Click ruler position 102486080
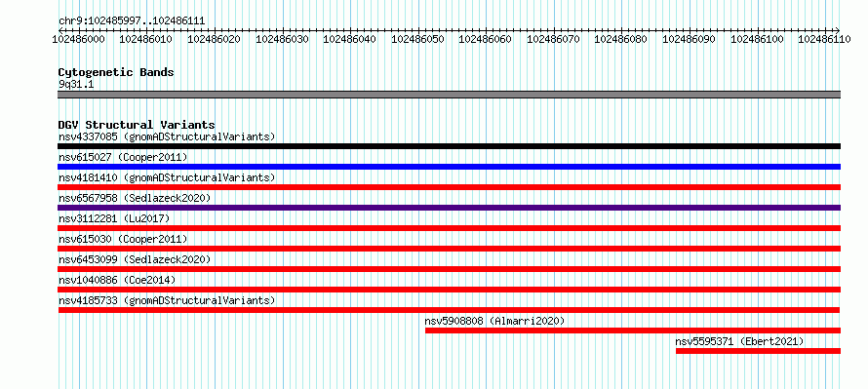The height and width of the screenshot is (389, 868). click(620, 39)
